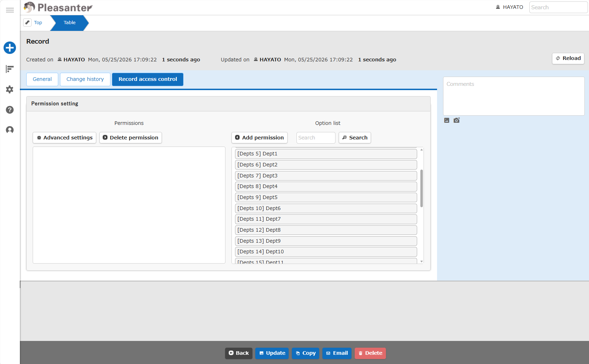Focus the option list search field

pyautogui.click(x=316, y=138)
